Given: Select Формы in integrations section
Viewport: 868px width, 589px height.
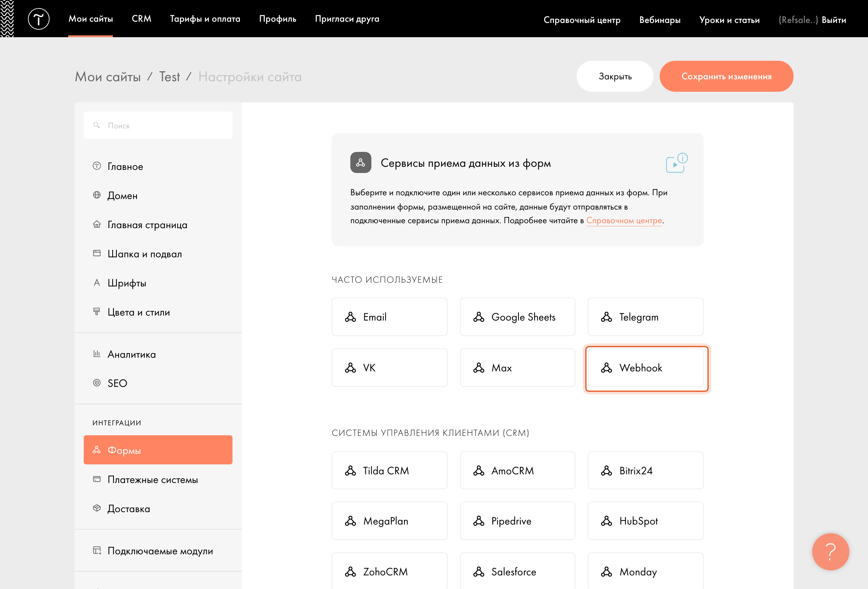Looking at the screenshot, I should (158, 450).
